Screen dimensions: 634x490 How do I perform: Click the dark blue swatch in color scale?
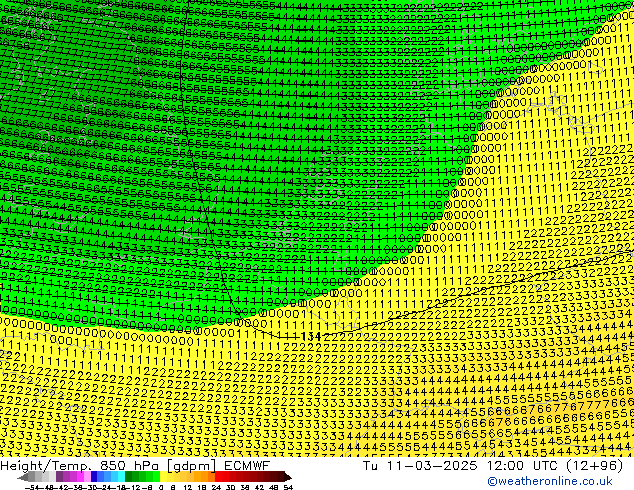coord(94,477)
